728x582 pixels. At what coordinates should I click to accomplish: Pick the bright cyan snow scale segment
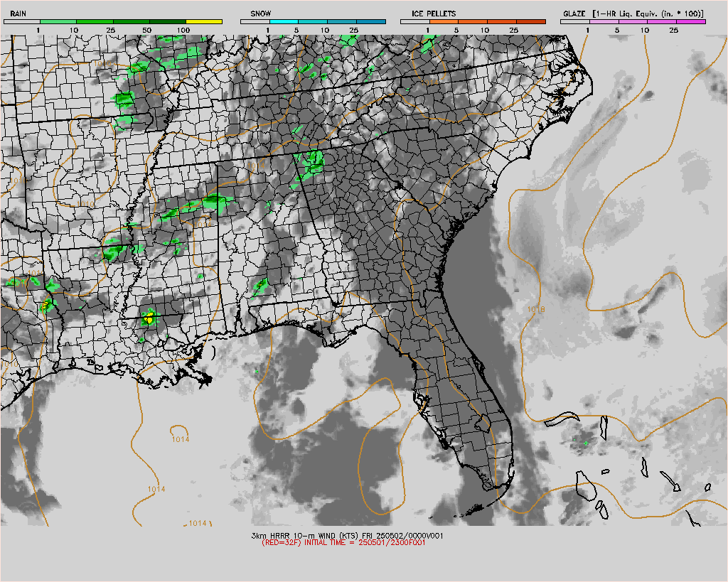[x=284, y=22]
